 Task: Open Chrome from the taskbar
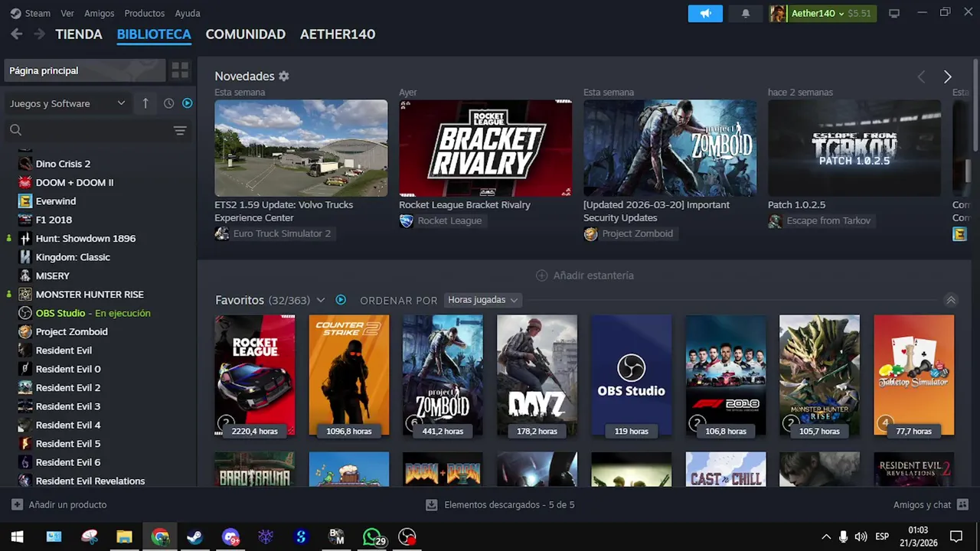click(x=160, y=537)
